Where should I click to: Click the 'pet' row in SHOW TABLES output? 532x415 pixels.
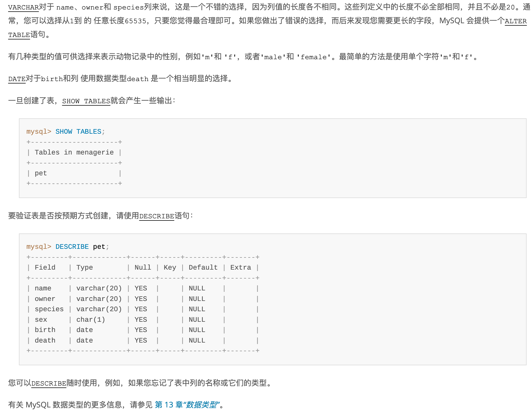(41, 173)
